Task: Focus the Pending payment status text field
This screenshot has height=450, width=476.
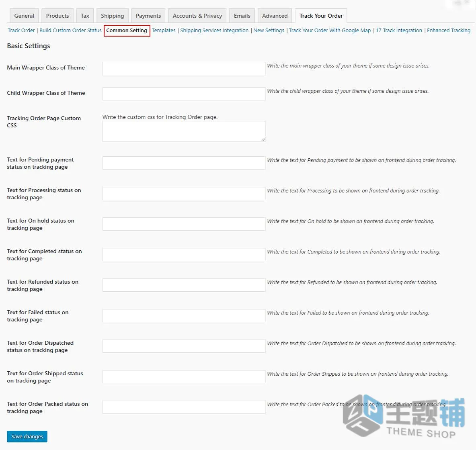Action: pyautogui.click(x=184, y=163)
